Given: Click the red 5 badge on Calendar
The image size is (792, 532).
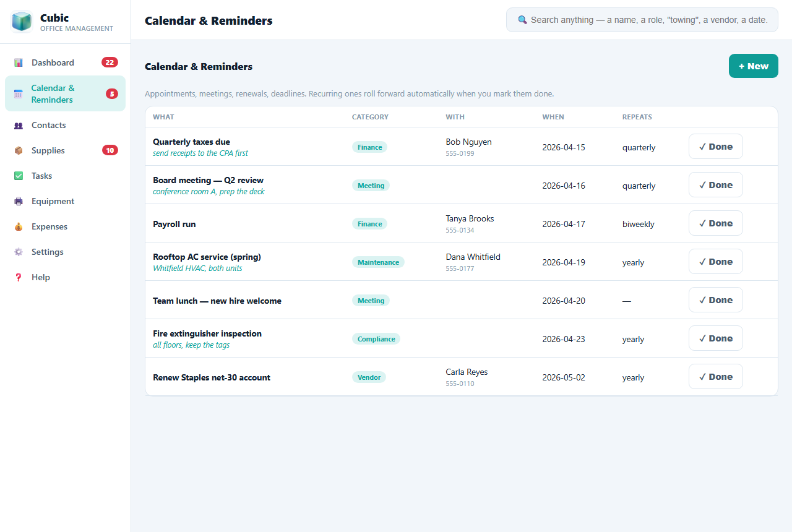Looking at the screenshot, I should [111, 94].
